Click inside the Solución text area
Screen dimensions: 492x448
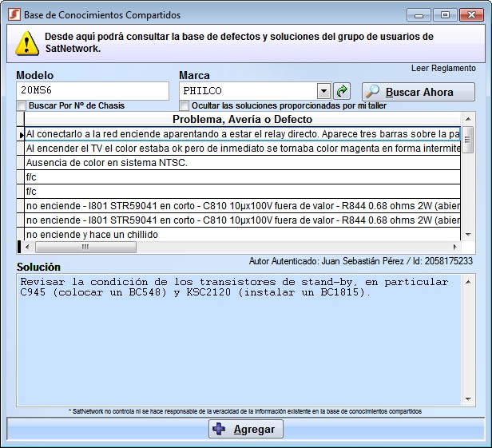[x=239, y=340]
